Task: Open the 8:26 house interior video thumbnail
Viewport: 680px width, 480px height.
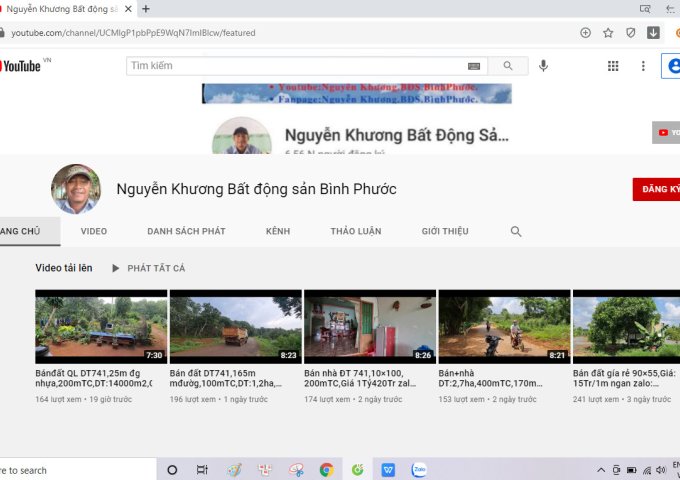Action: tap(370, 327)
